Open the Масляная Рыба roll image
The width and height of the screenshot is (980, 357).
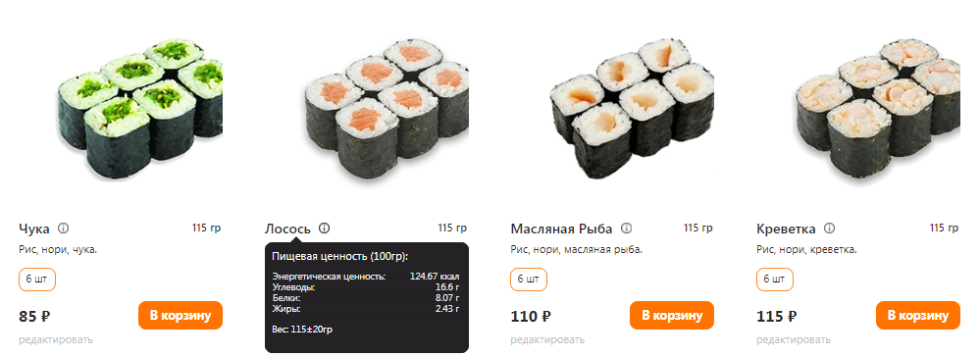[x=632, y=106]
